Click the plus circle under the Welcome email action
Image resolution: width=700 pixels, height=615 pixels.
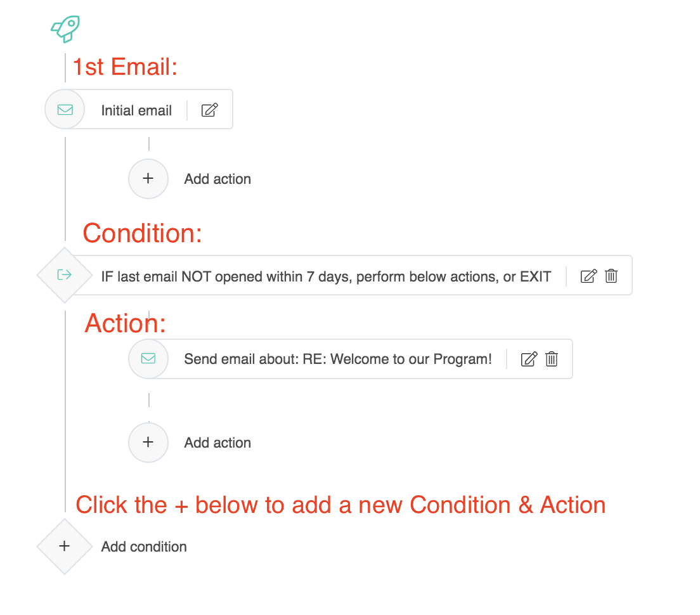click(x=148, y=443)
